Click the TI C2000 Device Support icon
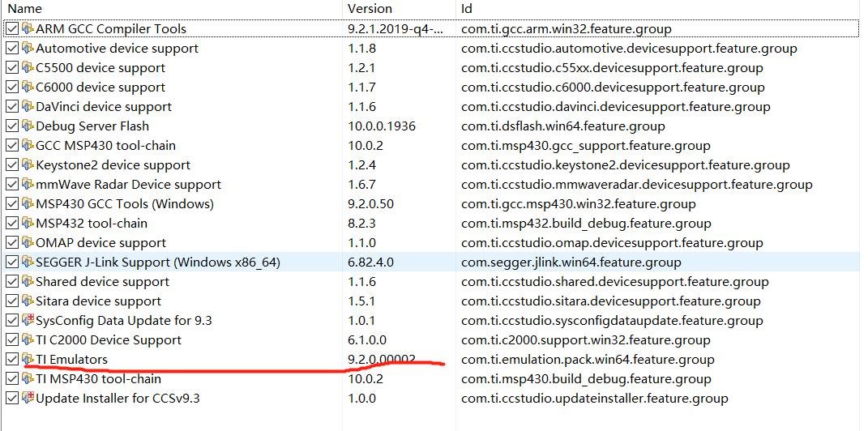This screenshot has width=868, height=431. [28, 339]
